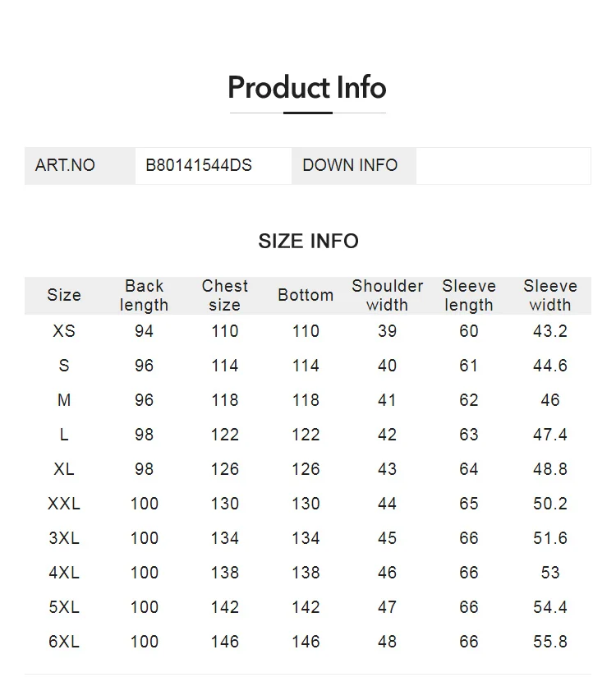Click the Size column header
The image size is (616, 691).
click(64, 296)
